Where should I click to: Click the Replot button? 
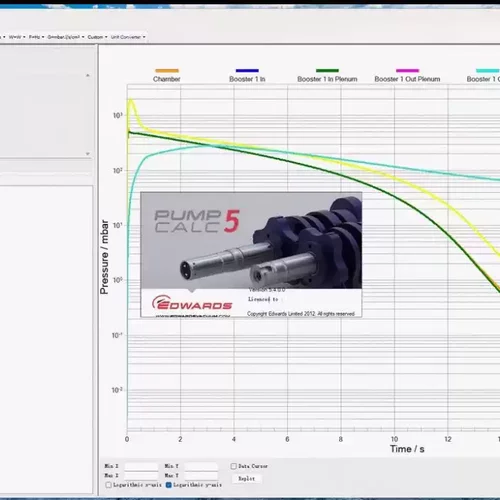[247, 479]
